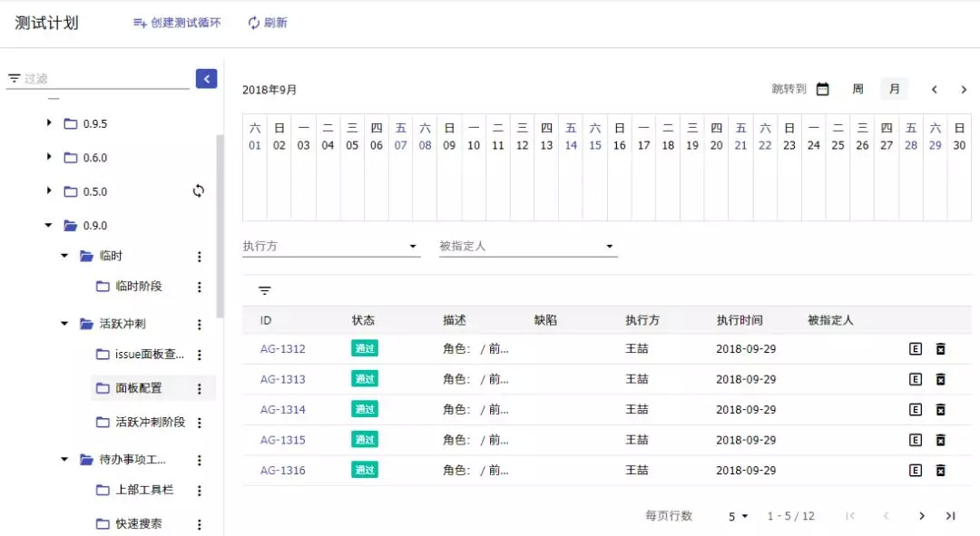Open more menu for 活跃冲刺阶段
The height and width of the screenshot is (536, 980).
pyautogui.click(x=200, y=423)
